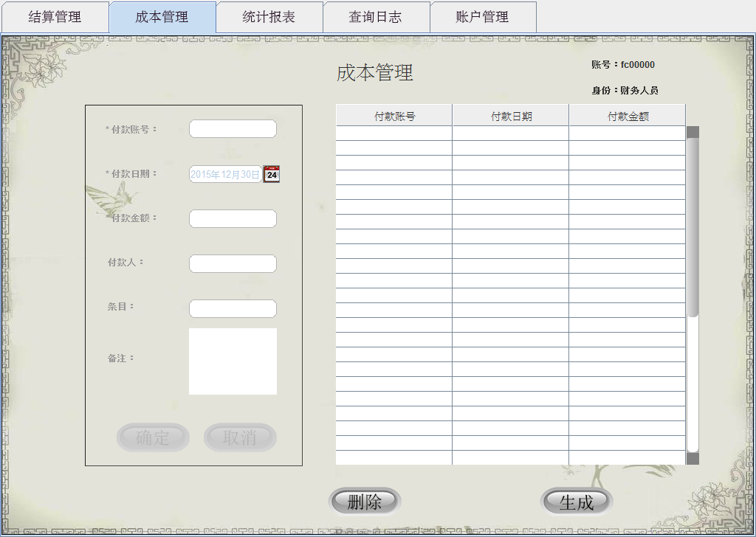Click the 付款账号 input field
The height and width of the screenshot is (537, 756).
coord(233,128)
